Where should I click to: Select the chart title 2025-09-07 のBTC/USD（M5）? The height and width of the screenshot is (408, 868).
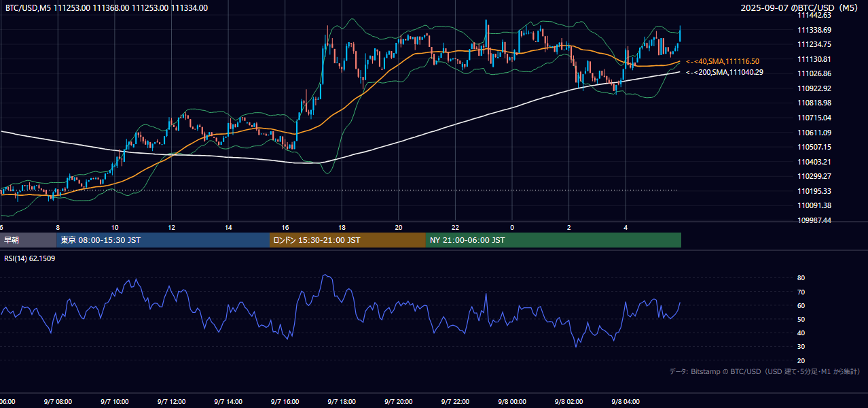800,8
